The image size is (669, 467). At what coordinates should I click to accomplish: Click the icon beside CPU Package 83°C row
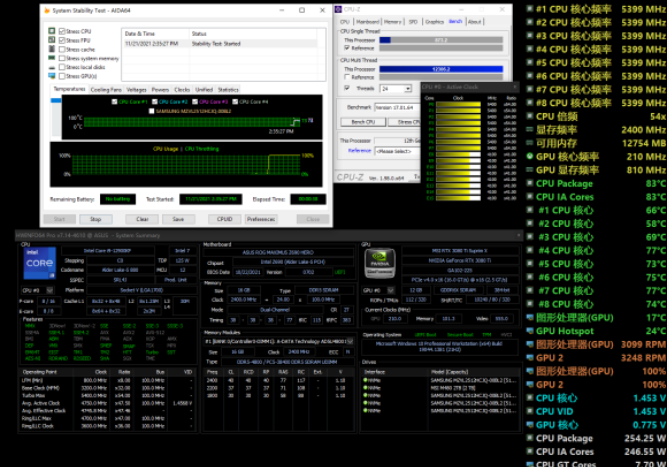[530, 183]
